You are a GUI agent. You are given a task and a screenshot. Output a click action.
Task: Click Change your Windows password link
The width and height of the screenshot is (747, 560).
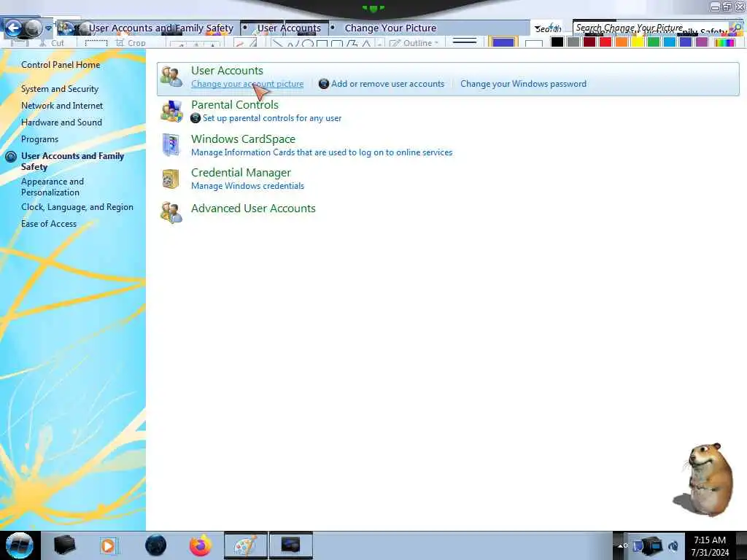point(523,84)
